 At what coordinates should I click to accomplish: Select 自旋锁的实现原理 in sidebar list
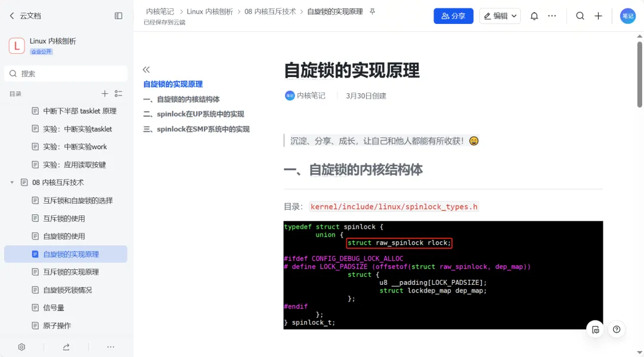click(66, 254)
